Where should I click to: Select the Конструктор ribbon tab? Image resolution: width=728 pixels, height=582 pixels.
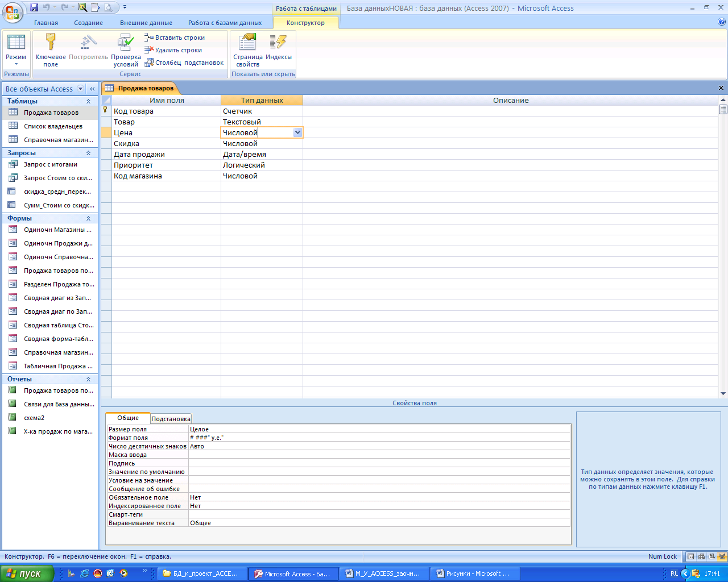[306, 23]
